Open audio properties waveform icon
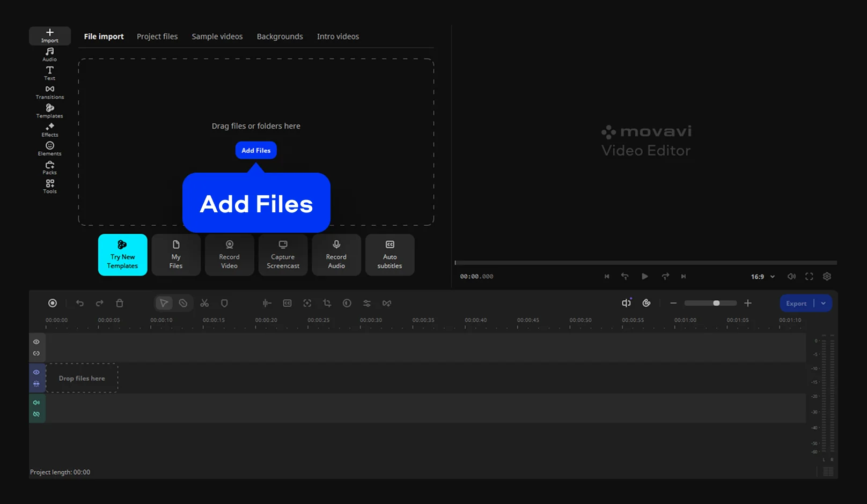Viewport: 867px width, 504px height. pos(267,303)
